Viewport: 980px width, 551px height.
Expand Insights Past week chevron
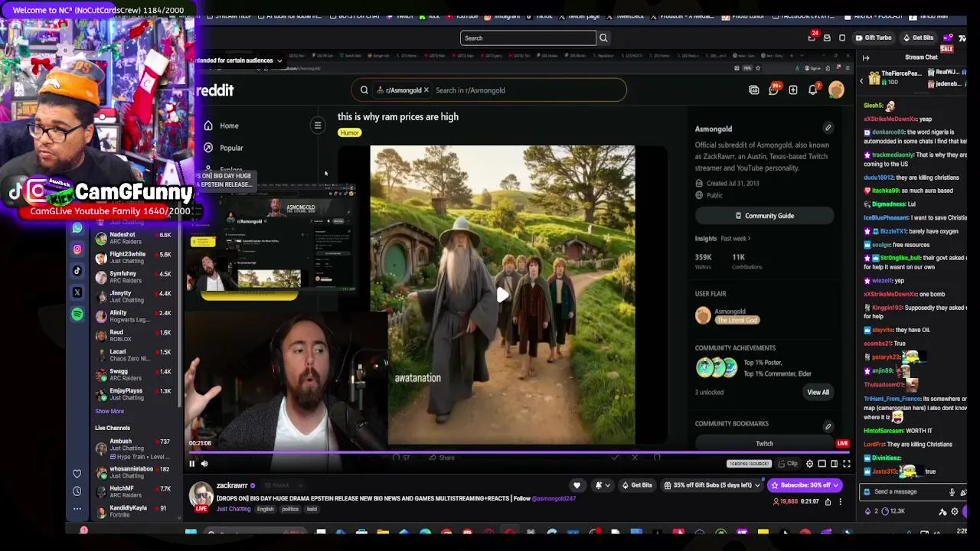click(x=749, y=239)
